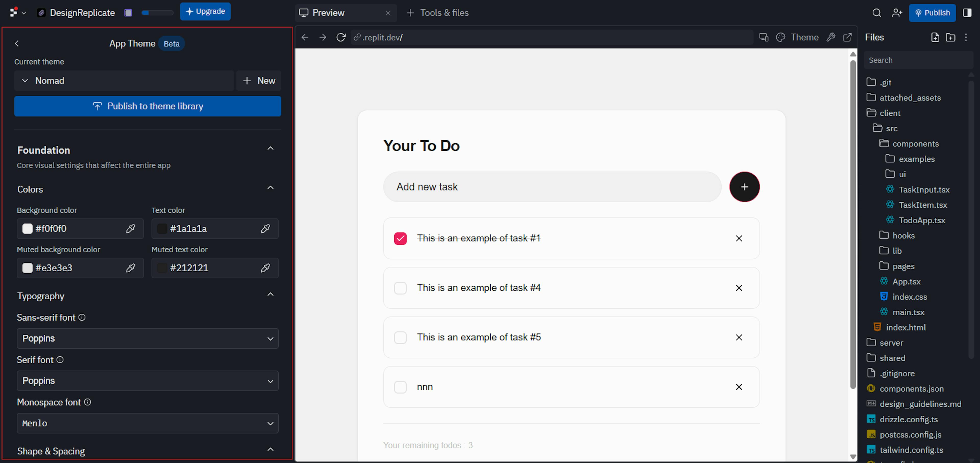Collapse the Colors section
Image resolution: width=980 pixels, height=463 pixels.
click(271, 188)
